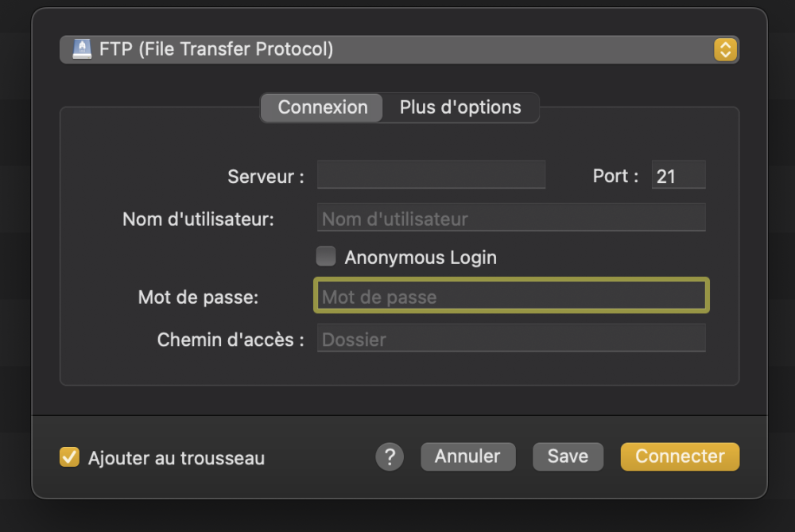Click the Chemin d'accès Dossier field
The width and height of the screenshot is (795, 532).
[511, 338]
